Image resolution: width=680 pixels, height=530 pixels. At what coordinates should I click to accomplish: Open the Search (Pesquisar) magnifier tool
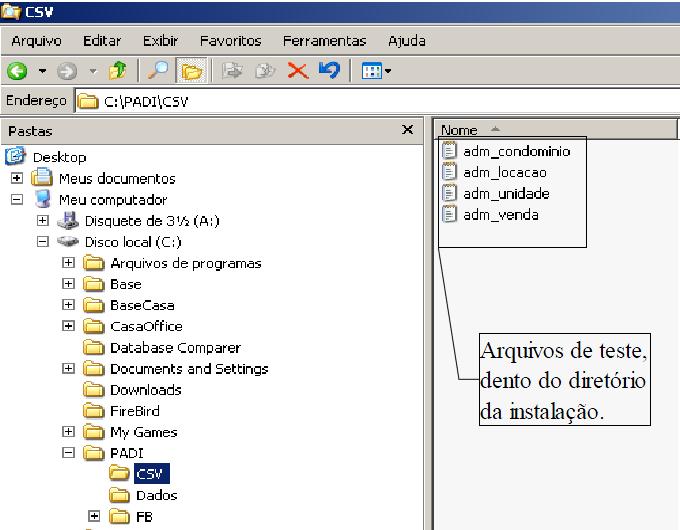coord(159,72)
